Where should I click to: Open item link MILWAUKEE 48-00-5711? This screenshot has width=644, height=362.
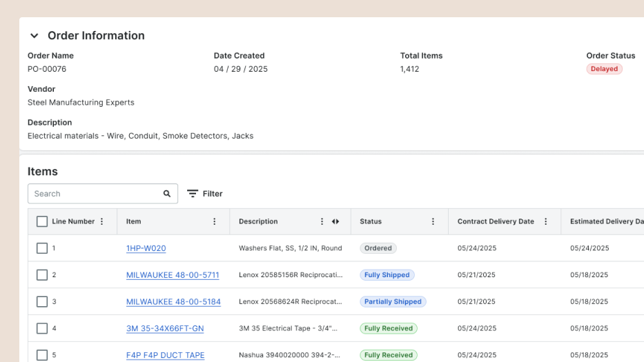(173, 275)
